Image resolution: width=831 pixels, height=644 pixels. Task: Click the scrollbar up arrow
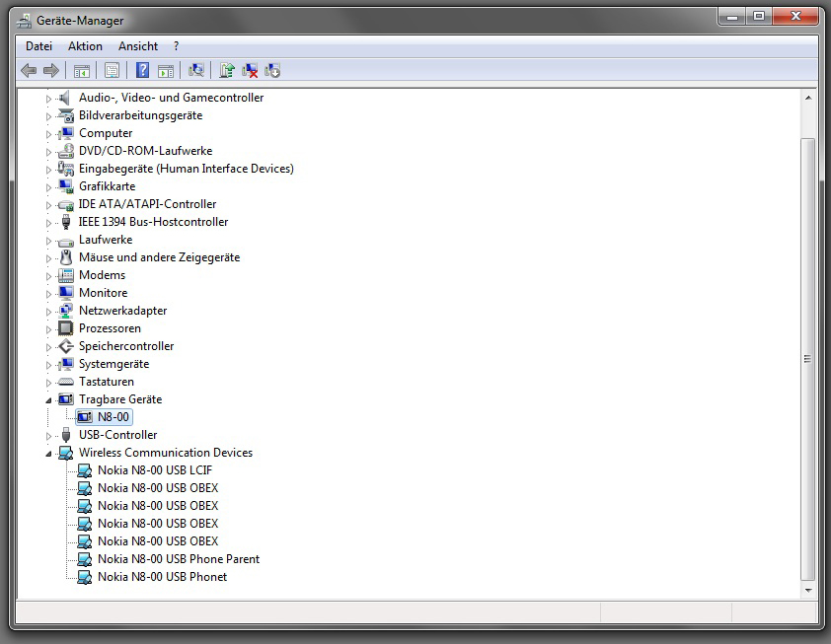808,98
